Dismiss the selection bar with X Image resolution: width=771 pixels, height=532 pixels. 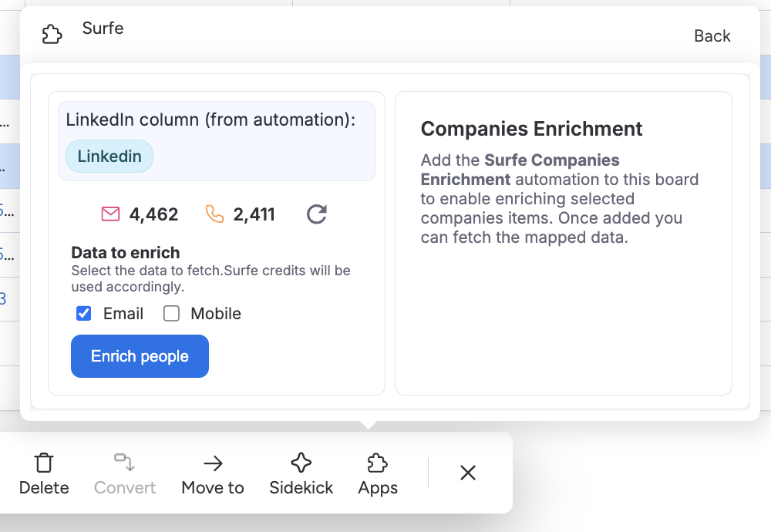tap(468, 473)
